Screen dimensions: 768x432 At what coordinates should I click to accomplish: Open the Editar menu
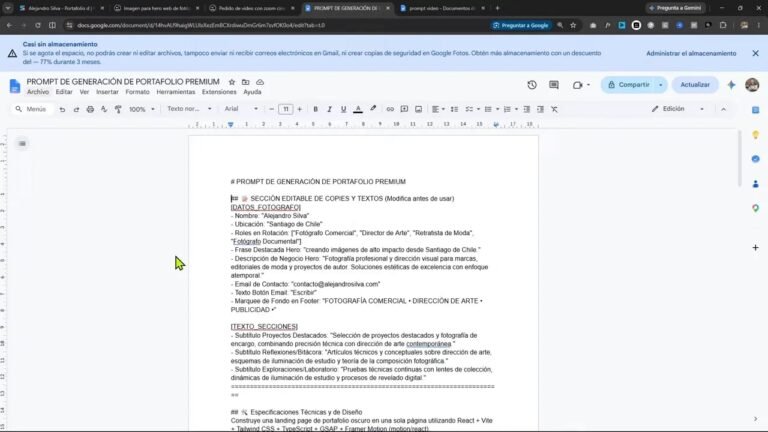(x=64, y=92)
